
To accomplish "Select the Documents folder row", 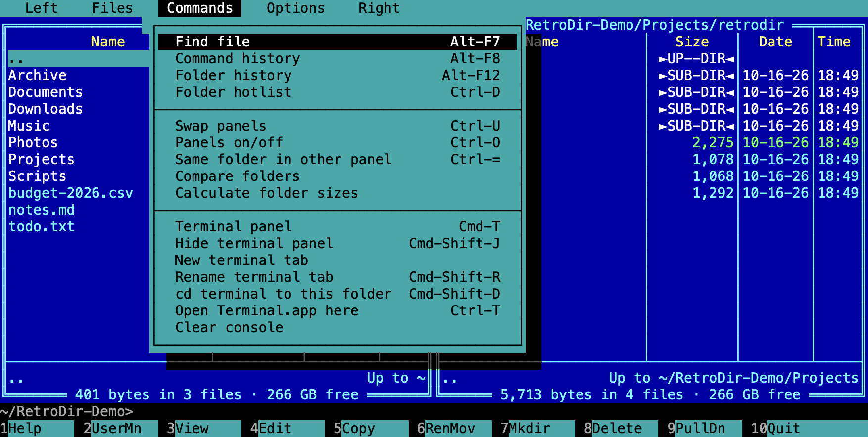I will 79,92.
